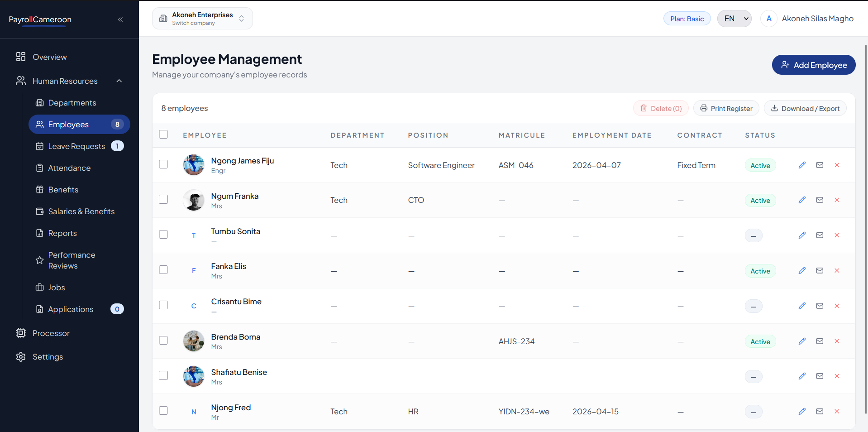The width and height of the screenshot is (868, 432).
Task: Go to Departments in the sidebar
Action: 72,103
